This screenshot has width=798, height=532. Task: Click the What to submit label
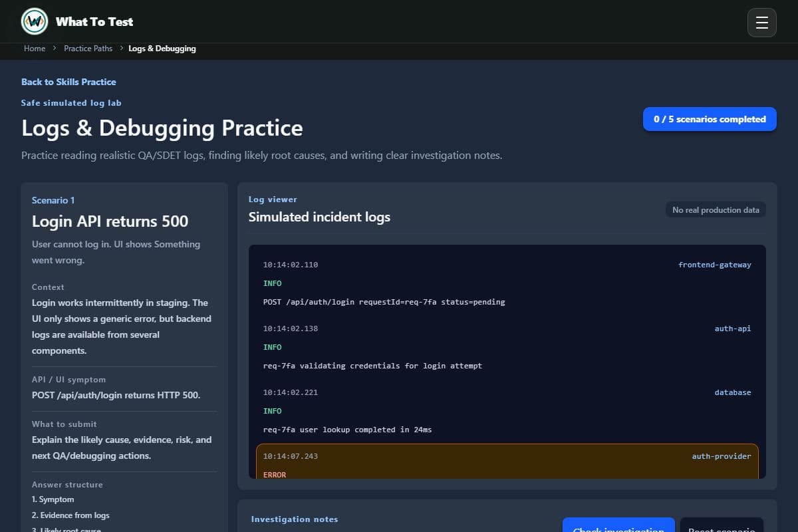pos(65,424)
